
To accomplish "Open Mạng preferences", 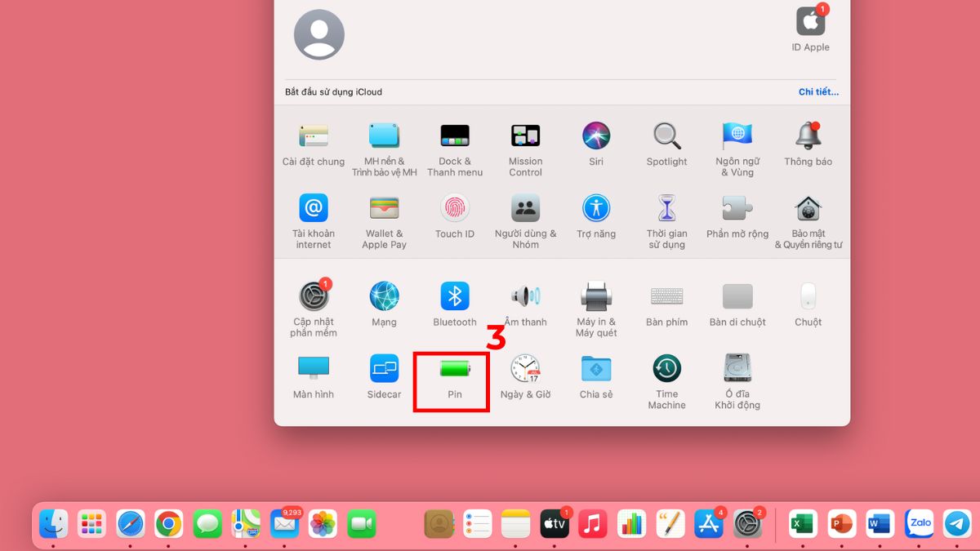I will tap(384, 296).
